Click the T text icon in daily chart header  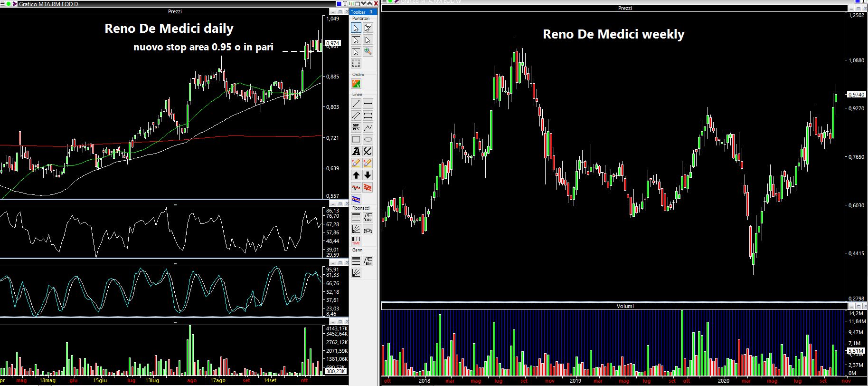[x=345, y=4]
